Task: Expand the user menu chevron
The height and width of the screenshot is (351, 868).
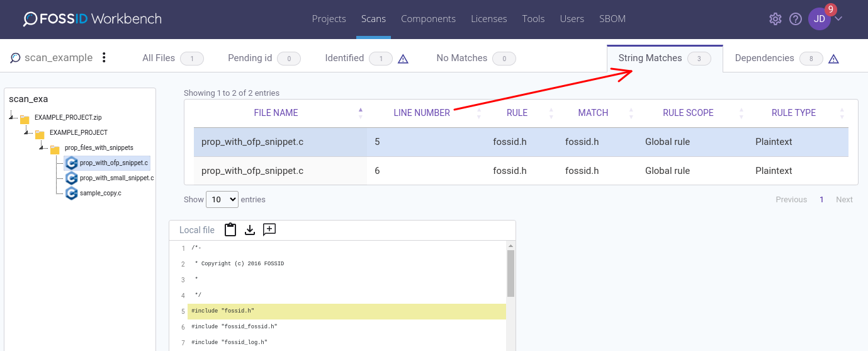Action: click(838, 18)
